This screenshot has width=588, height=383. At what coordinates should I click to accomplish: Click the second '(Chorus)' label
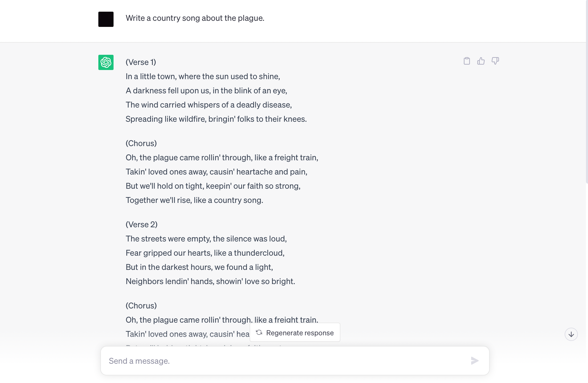[x=141, y=306]
